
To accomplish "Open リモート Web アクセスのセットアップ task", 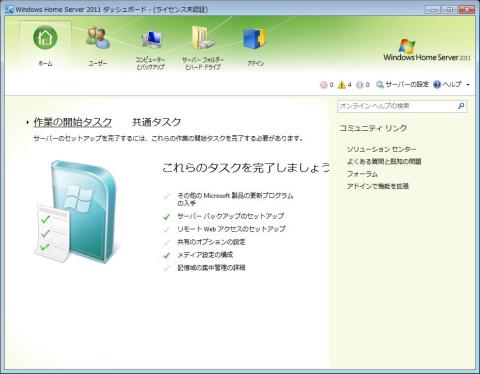I will click(231, 229).
